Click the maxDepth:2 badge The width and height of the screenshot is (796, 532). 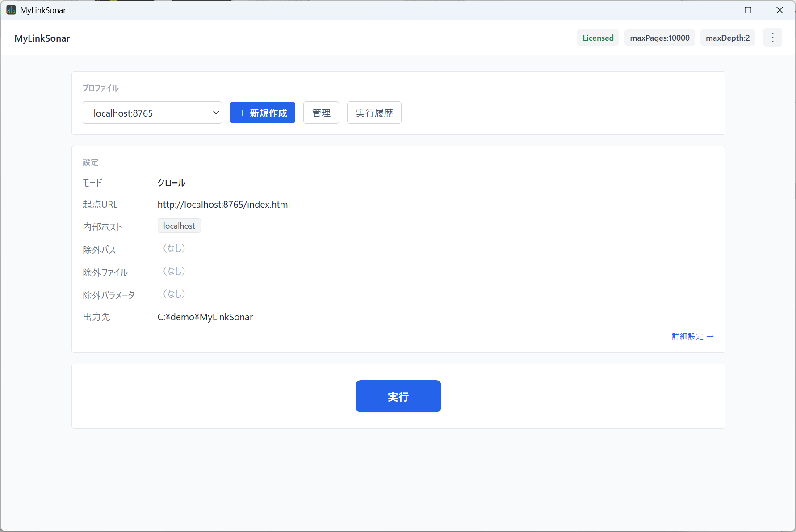[x=728, y=38]
